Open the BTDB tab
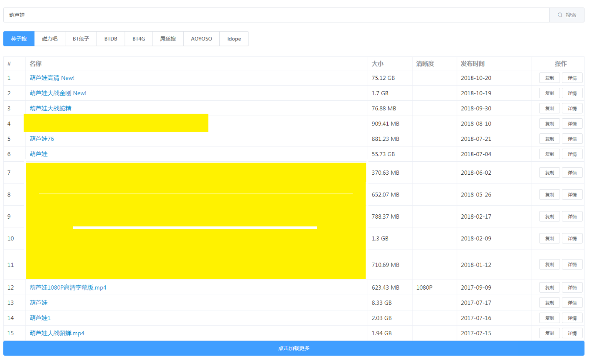This screenshot has width=592, height=364. (111, 39)
